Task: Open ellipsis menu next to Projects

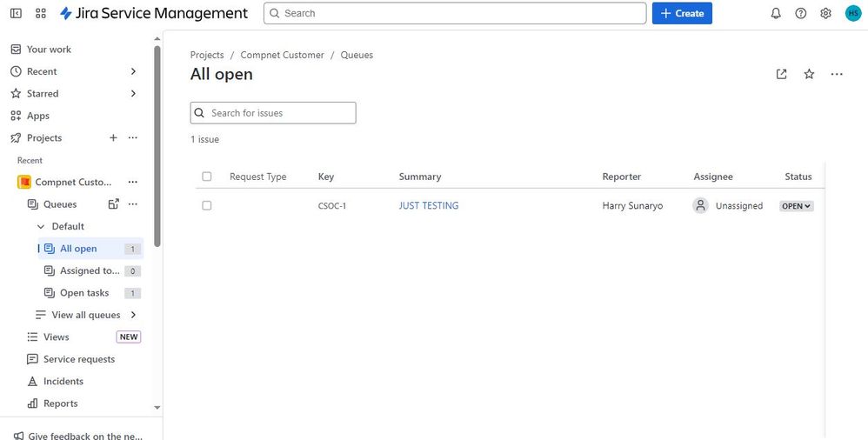Action: [x=133, y=137]
